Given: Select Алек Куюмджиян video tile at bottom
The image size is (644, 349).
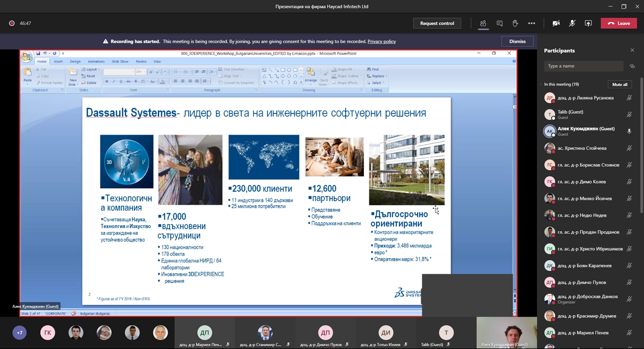Looking at the screenshot, I should 507,333.
